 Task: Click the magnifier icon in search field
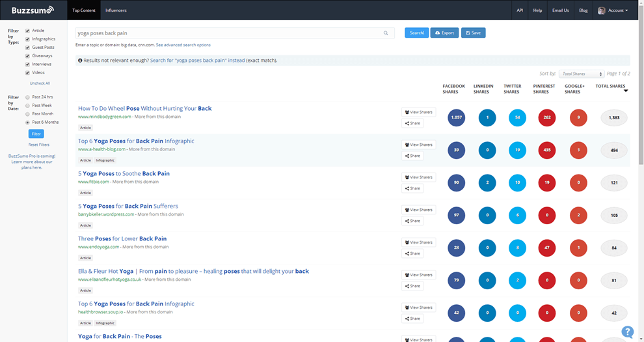[386, 33]
